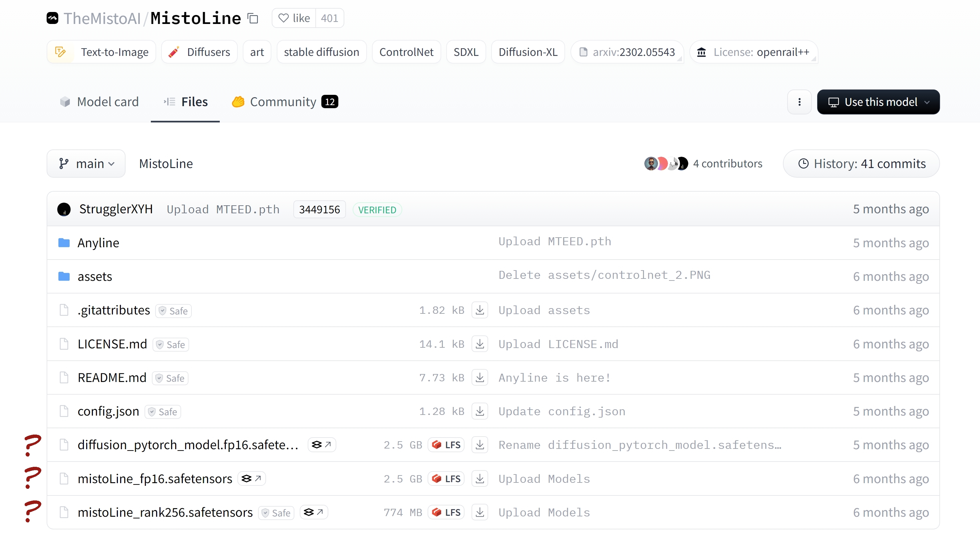The height and width of the screenshot is (560, 980).
Task: Open the Rename diffusion_pytorch_model commit
Action: click(x=640, y=445)
